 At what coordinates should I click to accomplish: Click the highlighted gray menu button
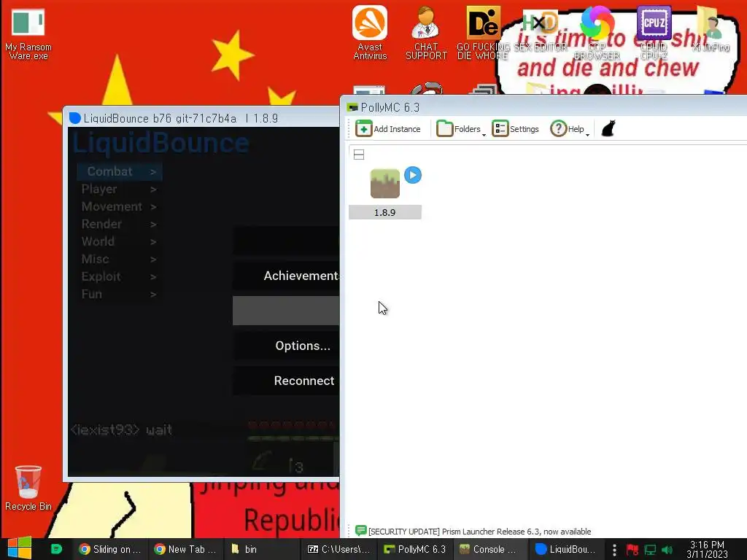pyautogui.click(x=286, y=311)
